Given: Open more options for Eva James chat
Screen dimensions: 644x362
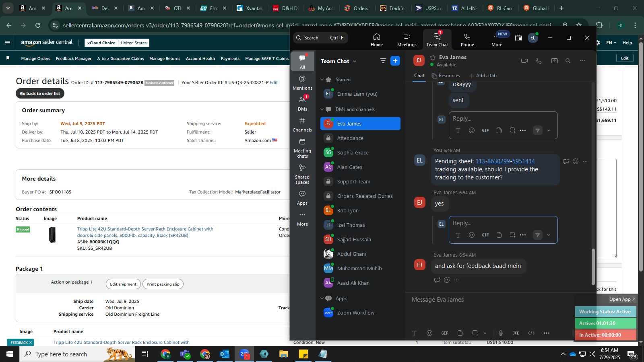Looking at the screenshot, I should (582, 61).
